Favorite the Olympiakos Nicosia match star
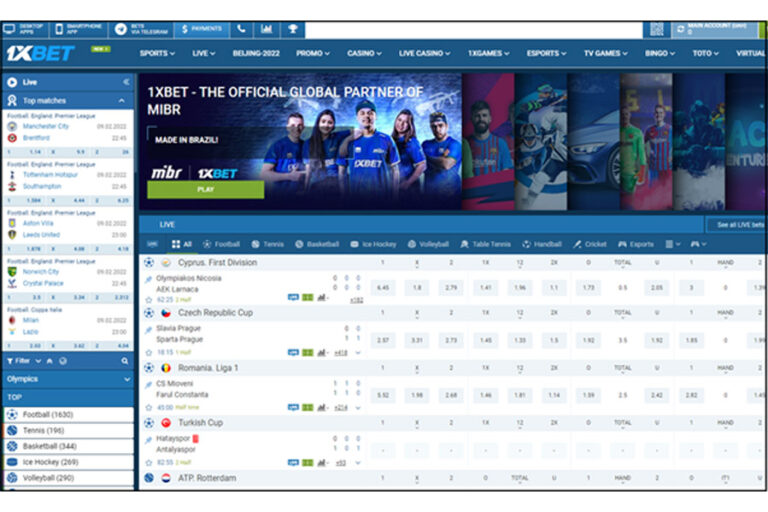Image resolution: width=768 pixels, height=512 pixels. point(149,300)
